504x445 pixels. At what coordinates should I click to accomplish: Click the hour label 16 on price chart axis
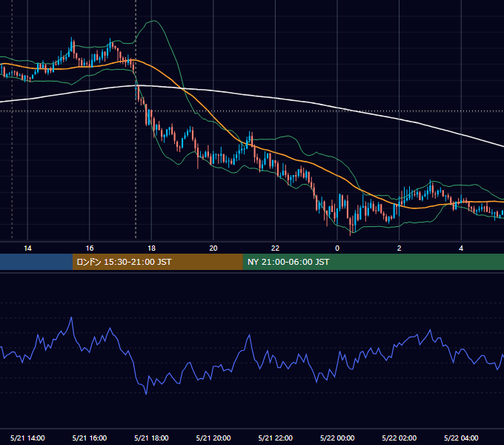[90, 248]
